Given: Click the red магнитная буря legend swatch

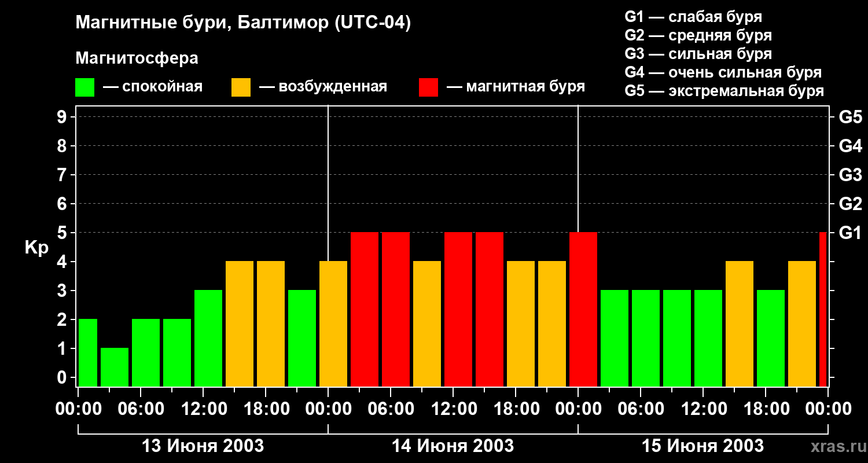Looking at the screenshot, I should coord(428,87).
